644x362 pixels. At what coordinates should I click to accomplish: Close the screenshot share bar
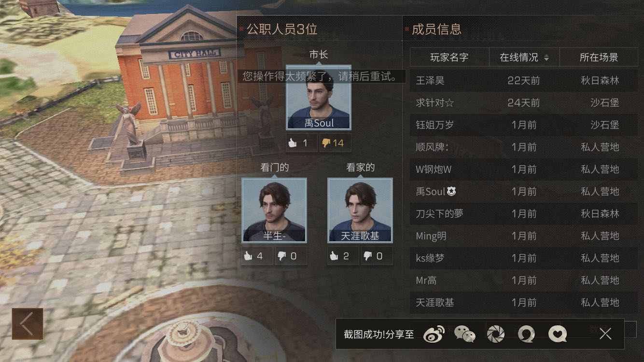tap(605, 334)
